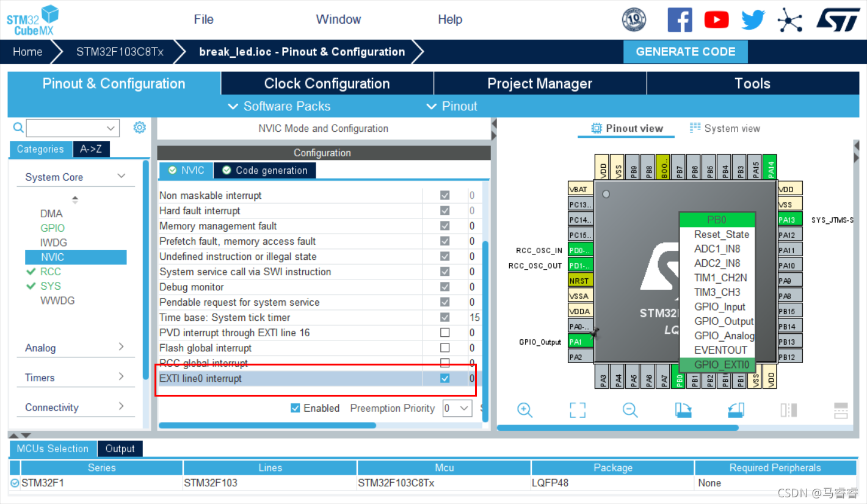The height and width of the screenshot is (504, 867).
Task: Click the search magnifier icon in categories panel
Action: tap(18, 128)
